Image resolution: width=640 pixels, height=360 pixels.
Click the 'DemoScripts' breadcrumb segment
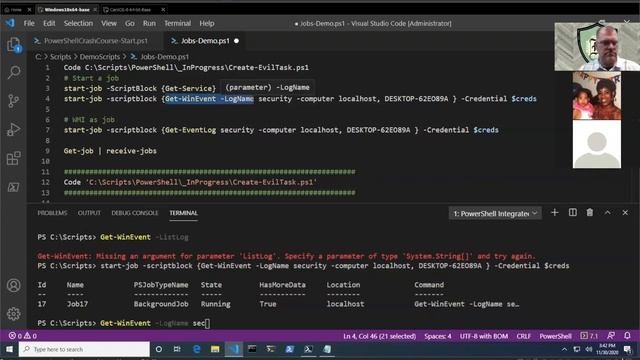(x=100, y=57)
